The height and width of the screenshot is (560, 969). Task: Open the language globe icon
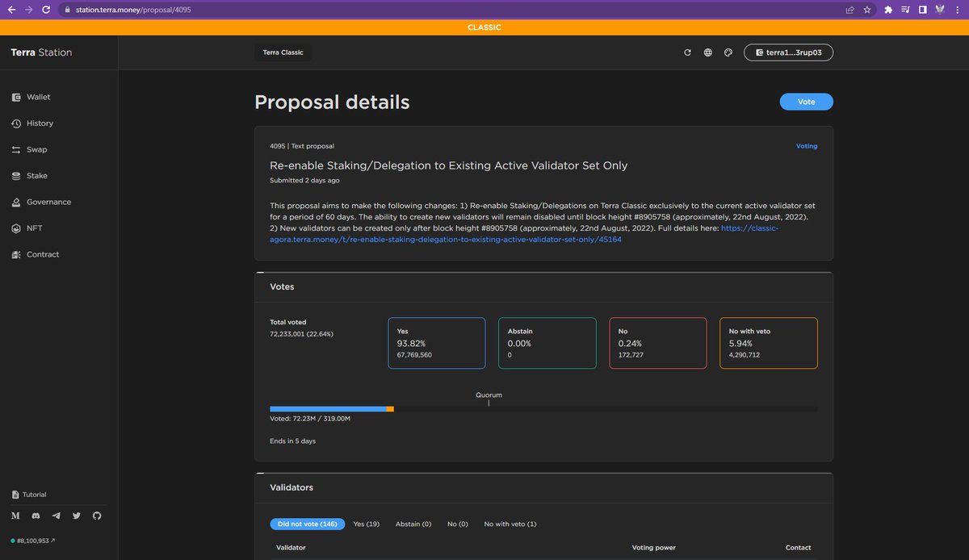click(708, 52)
